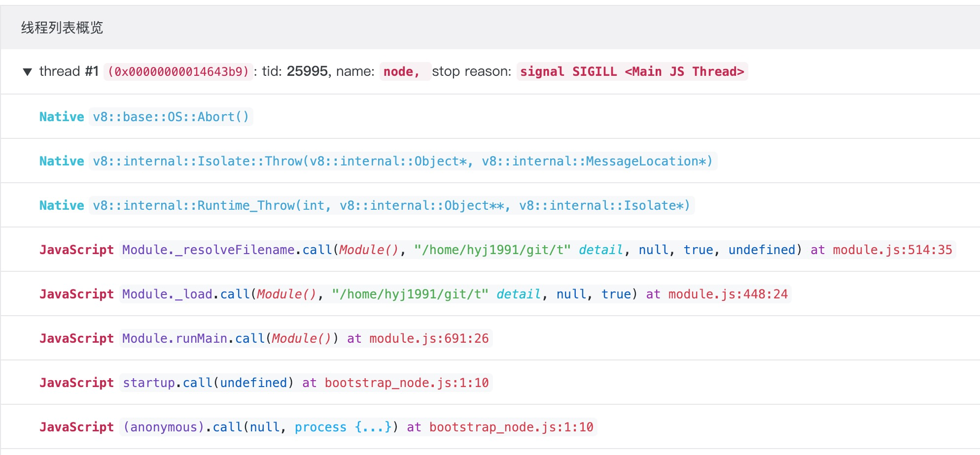Click Module._load.call function name
The image size is (980, 455).
[186, 294]
